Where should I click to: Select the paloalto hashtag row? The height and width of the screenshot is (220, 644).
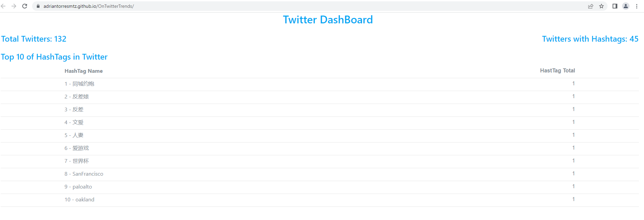78,186
